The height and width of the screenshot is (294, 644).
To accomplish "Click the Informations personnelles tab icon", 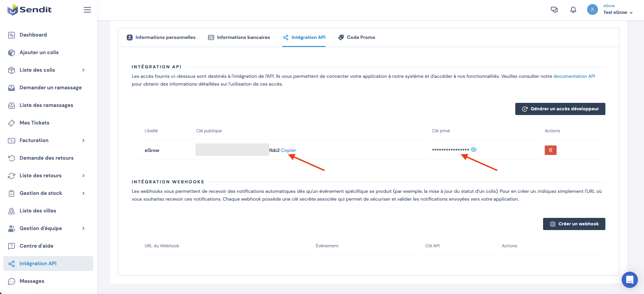I will [x=130, y=37].
